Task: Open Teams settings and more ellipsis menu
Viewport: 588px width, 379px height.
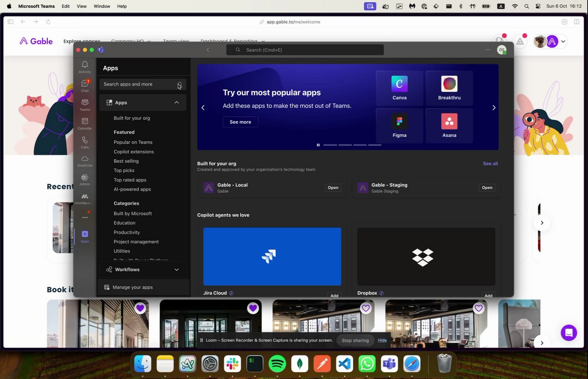Action: 488,50
